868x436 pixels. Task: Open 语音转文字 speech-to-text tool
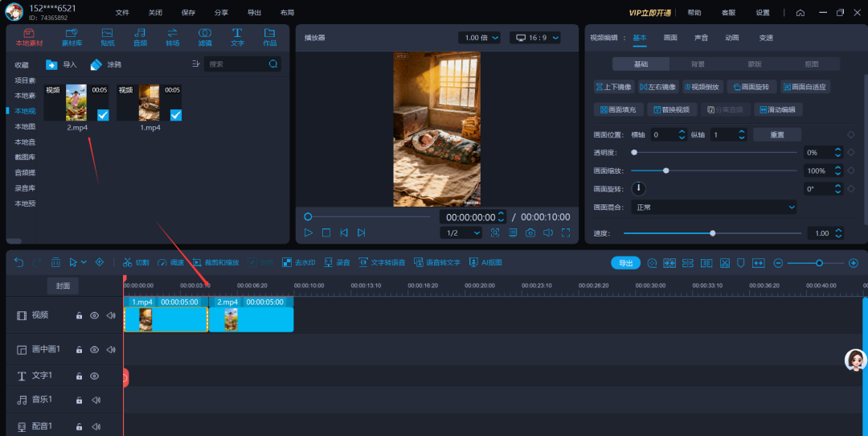[436, 262]
